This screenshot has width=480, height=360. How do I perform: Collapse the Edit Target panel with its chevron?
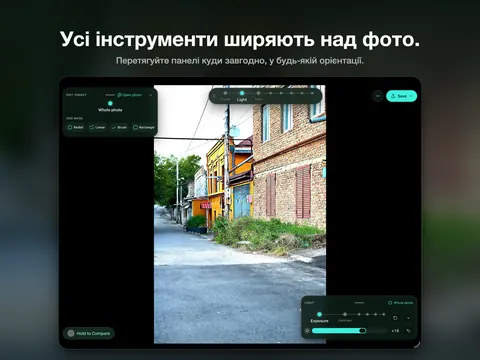tap(151, 95)
